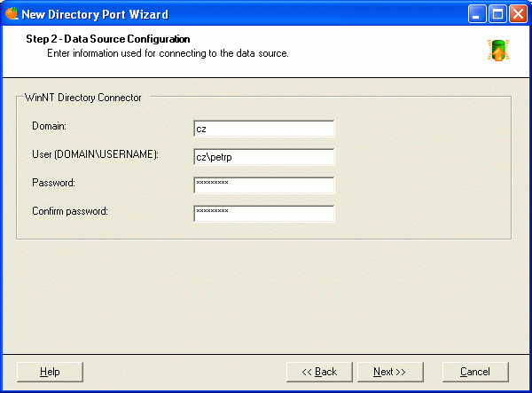Focus the Domain input field containing cz

tap(264, 129)
